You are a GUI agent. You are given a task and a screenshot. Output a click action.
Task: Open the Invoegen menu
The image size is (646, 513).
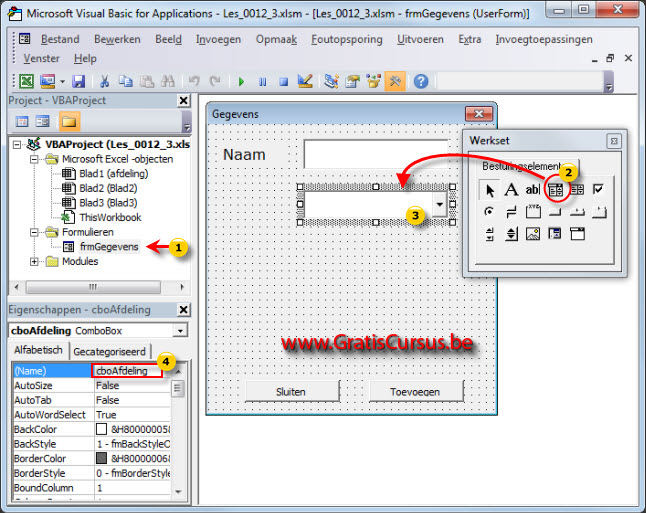[218, 40]
